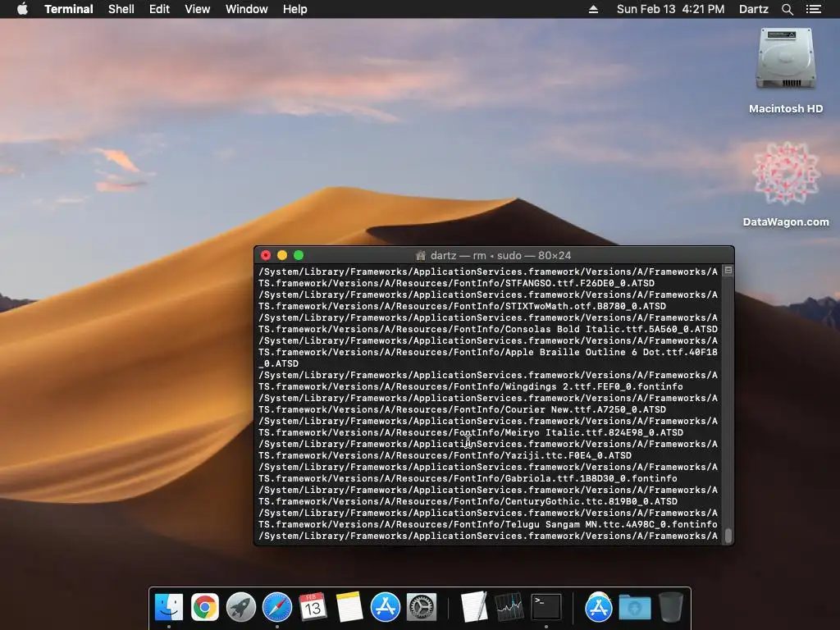The width and height of the screenshot is (840, 630).
Task: Open the Trash in the Dock
Action: tap(670, 607)
